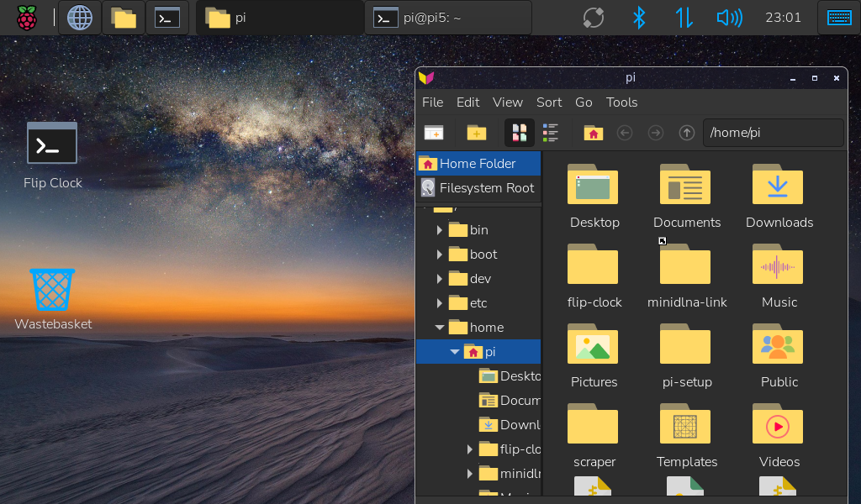Click the /home/pi path field

774,133
